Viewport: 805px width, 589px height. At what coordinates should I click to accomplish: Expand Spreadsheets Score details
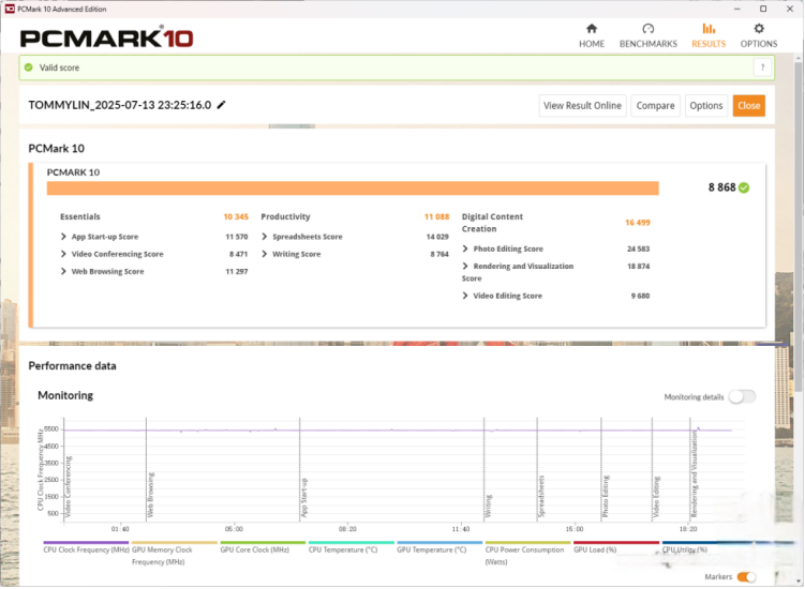264,236
